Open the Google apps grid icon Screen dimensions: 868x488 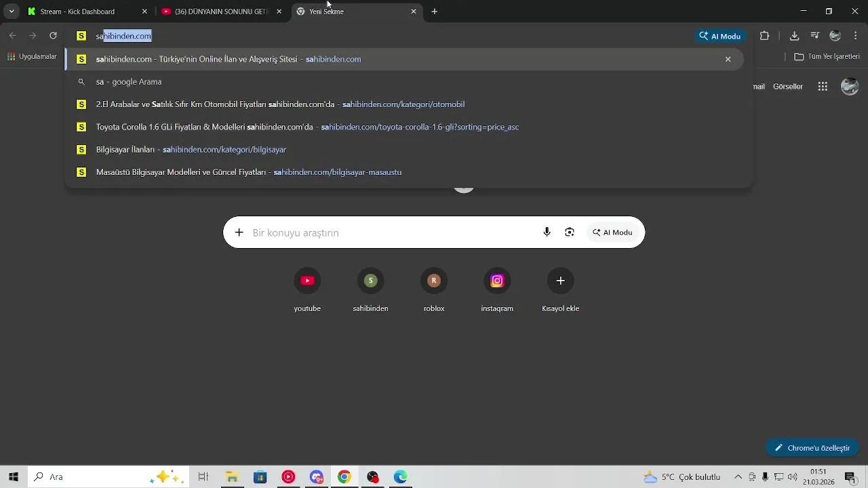pyautogui.click(x=823, y=86)
